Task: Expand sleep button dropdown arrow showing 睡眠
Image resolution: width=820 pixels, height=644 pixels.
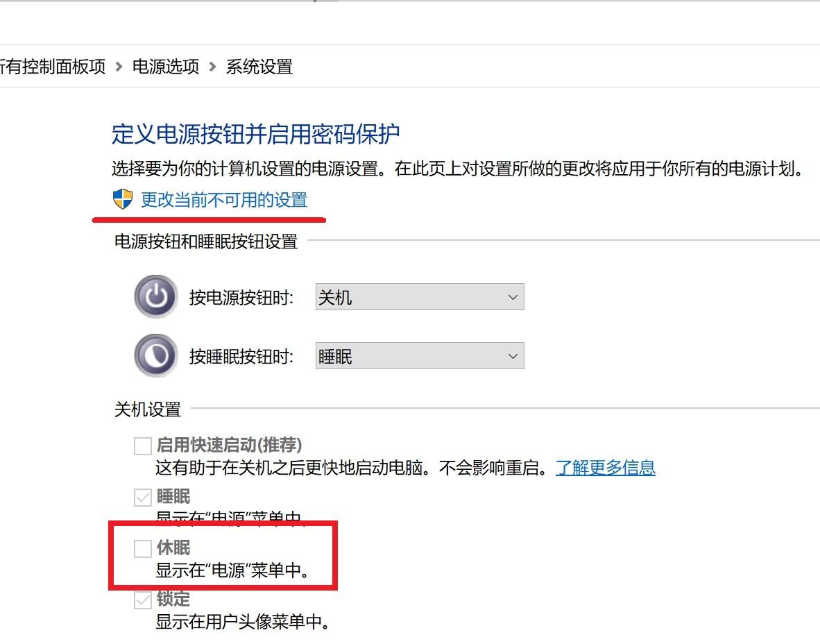Action: 513,356
